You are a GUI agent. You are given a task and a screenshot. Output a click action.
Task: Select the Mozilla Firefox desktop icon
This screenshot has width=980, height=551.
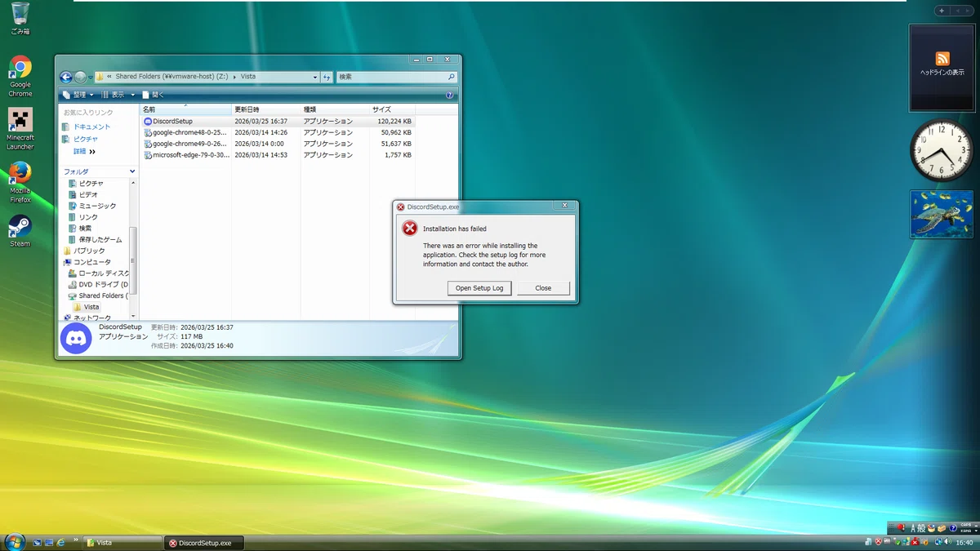tap(20, 182)
